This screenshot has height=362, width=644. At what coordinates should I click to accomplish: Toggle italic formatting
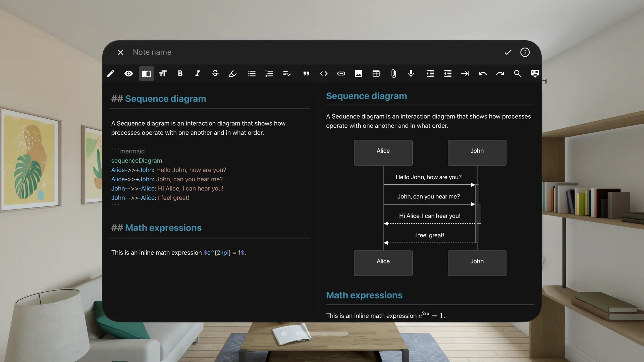198,73
